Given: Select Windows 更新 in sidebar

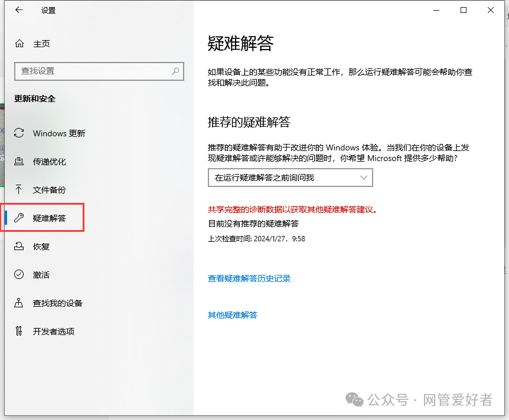Looking at the screenshot, I should tap(59, 133).
